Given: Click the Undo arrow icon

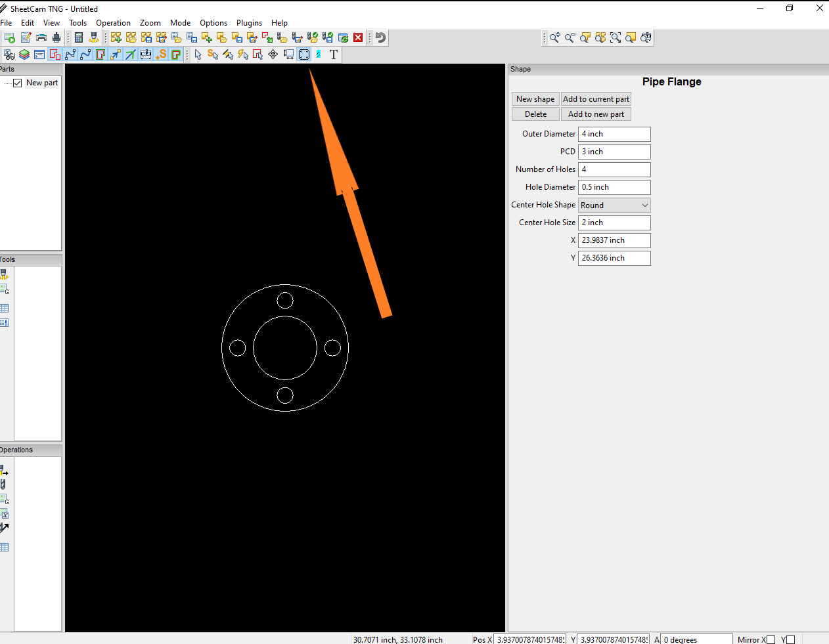Looking at the screenshot, I should tap(380, 38).
